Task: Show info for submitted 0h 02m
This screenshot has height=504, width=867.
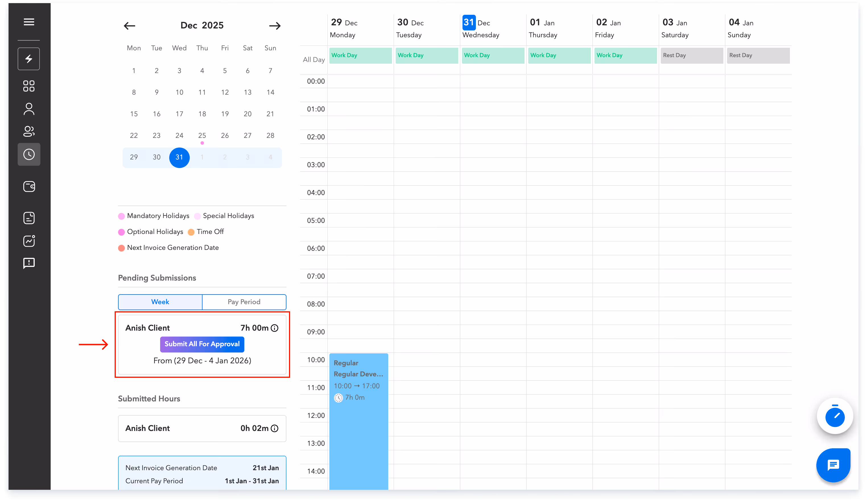Action: click(x=274, y=428)
